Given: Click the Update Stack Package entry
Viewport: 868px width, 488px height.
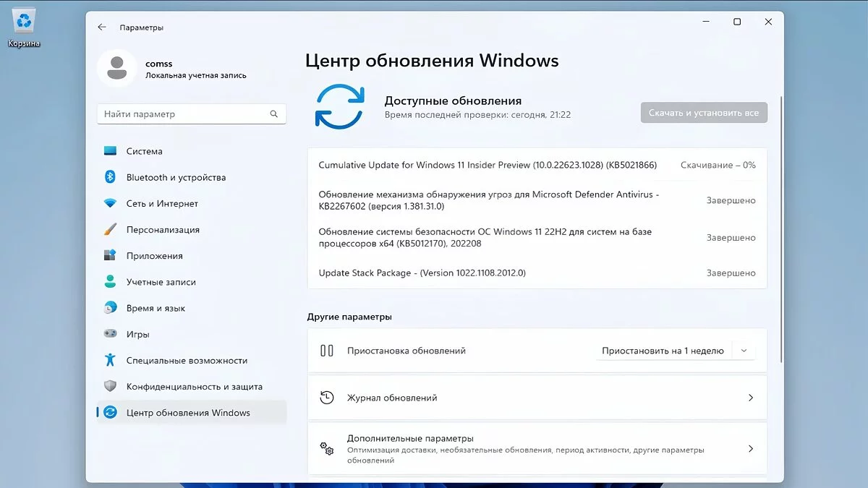Looking at the screenshot, I should tap(422, 273).
